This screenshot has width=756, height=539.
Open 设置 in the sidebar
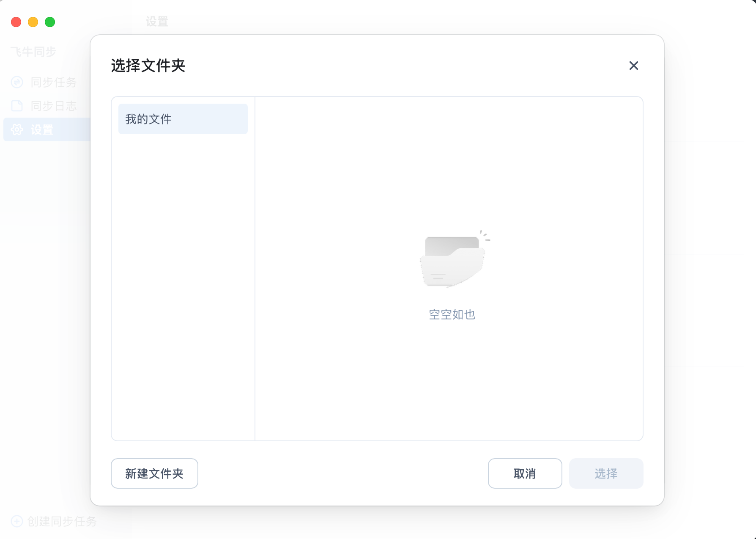tap(47, 129)
